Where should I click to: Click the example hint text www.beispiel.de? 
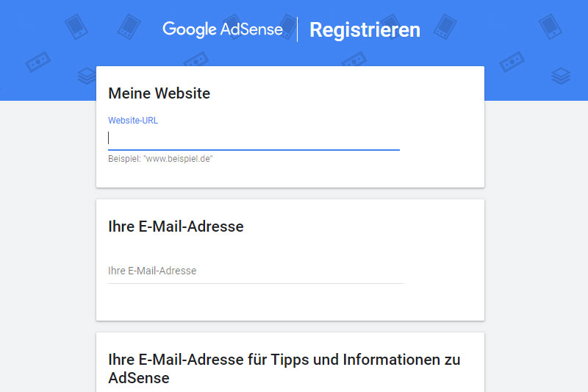pos(160,159)
